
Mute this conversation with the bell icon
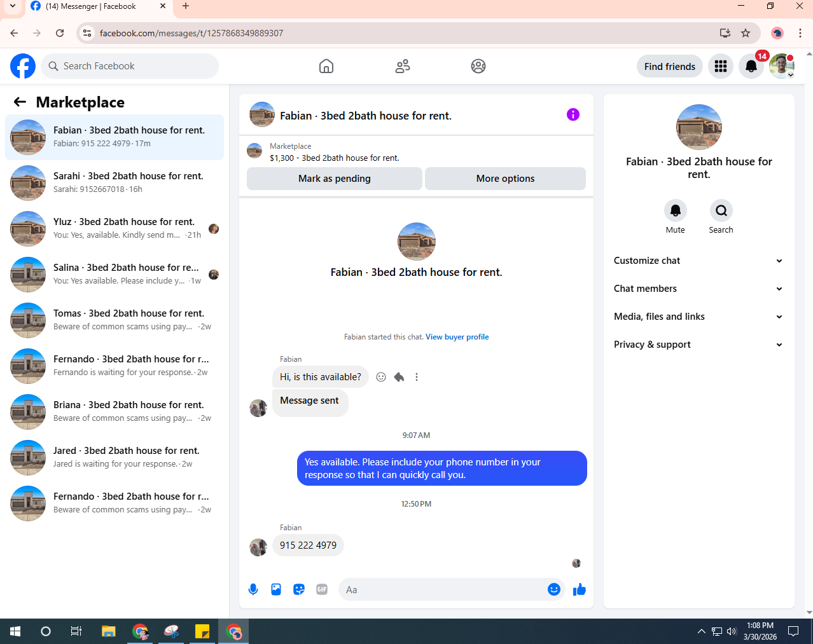pos(676,210)
